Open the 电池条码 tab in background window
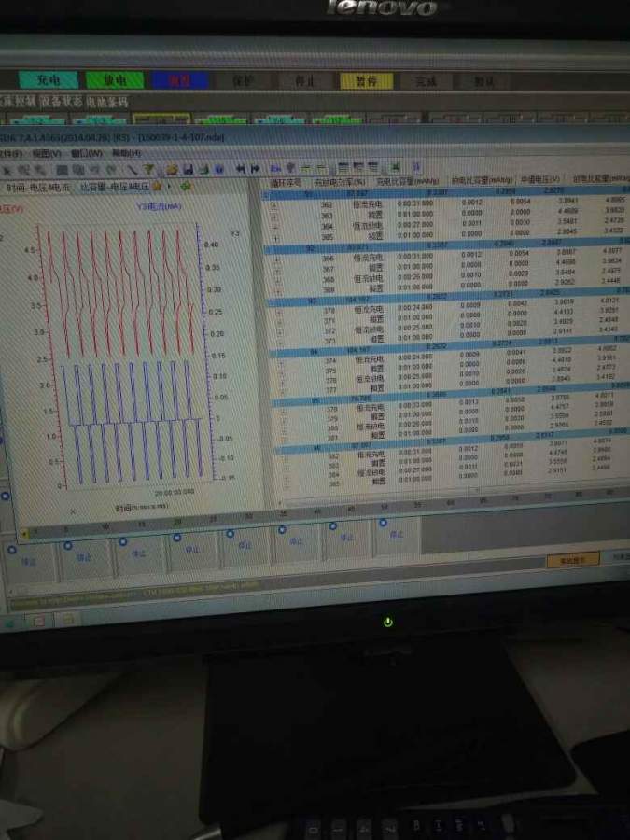The height and width of the screenshot is (840, 630). [x=106, y=101]
